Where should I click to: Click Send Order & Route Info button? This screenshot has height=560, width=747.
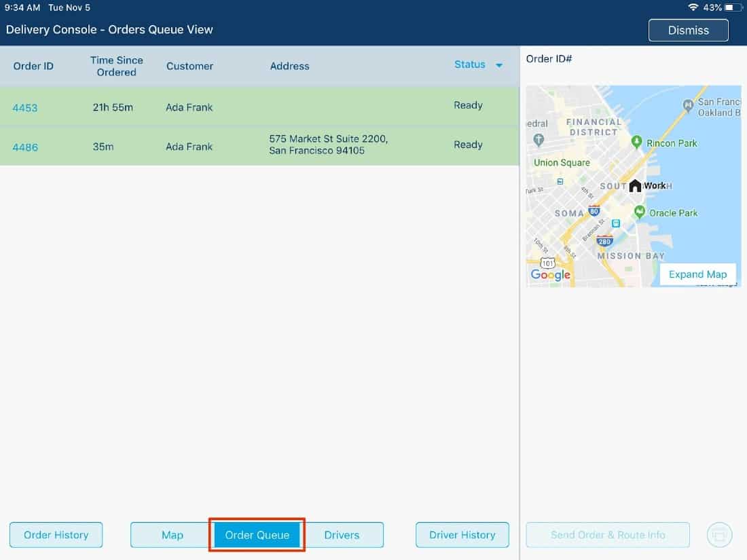tap(608, 535)
